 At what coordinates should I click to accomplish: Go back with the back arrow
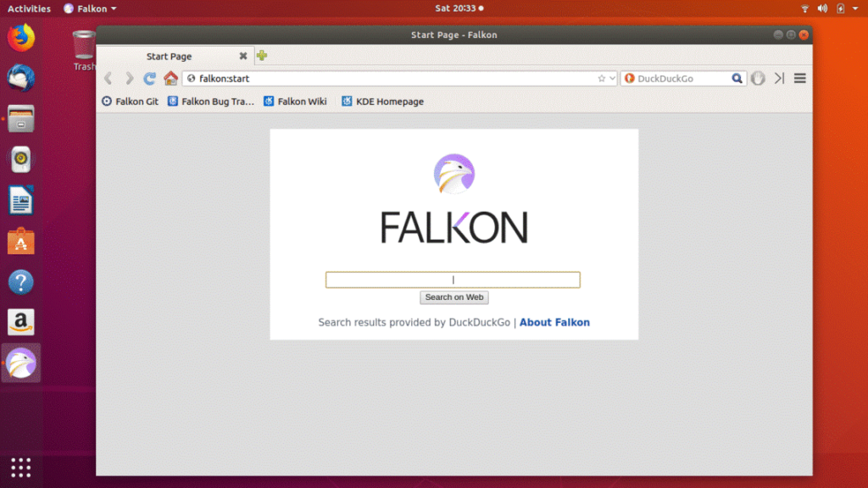click(108, 79)
